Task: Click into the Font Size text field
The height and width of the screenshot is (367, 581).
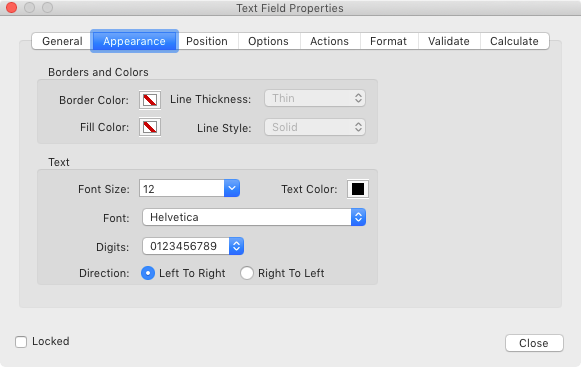Action: (x=182, y=188)
